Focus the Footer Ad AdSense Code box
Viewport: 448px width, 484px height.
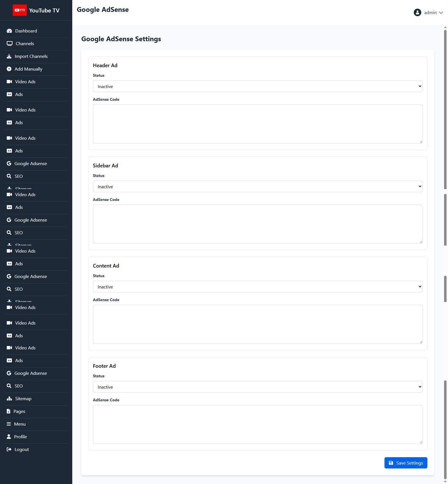257,424
